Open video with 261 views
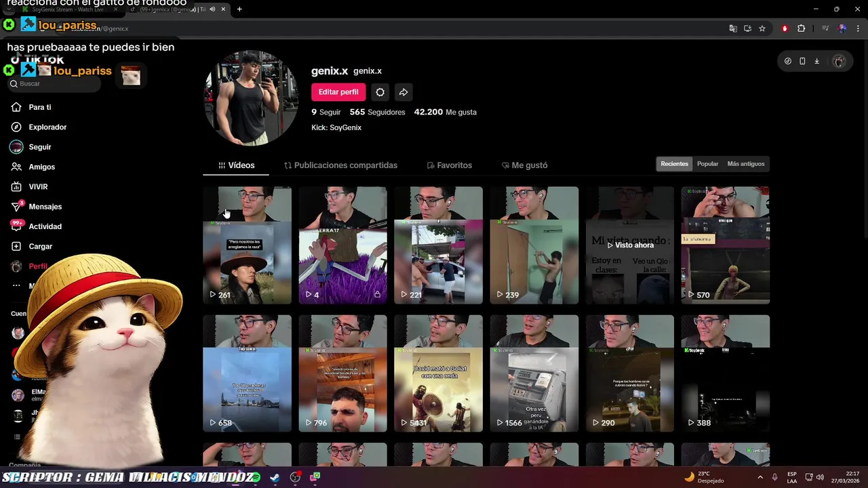Screen dimensions: 868x488 [247, 245]
